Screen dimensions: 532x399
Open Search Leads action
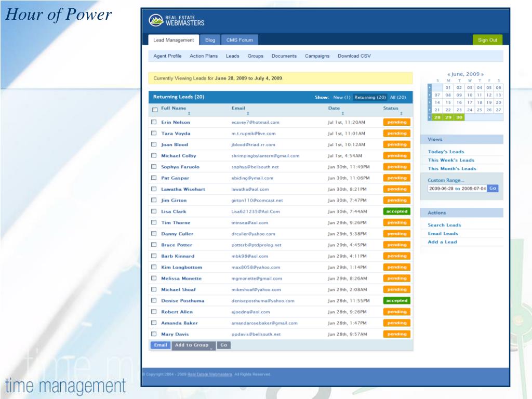pos(444,225)
